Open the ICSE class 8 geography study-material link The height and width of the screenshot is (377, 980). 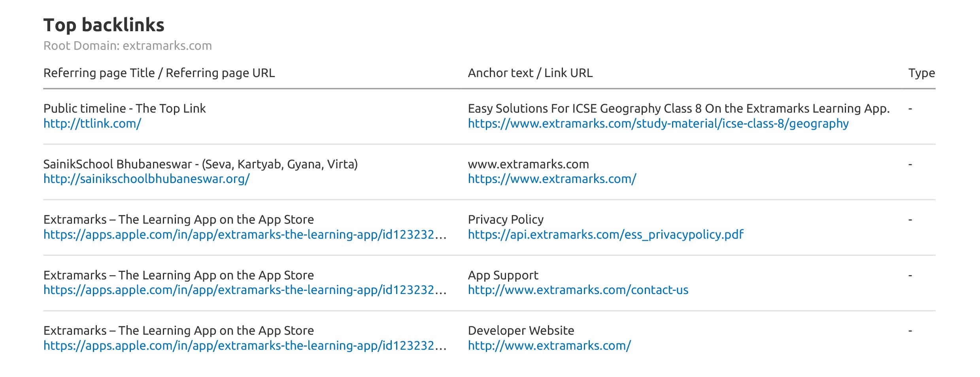(x=658, y=124)
